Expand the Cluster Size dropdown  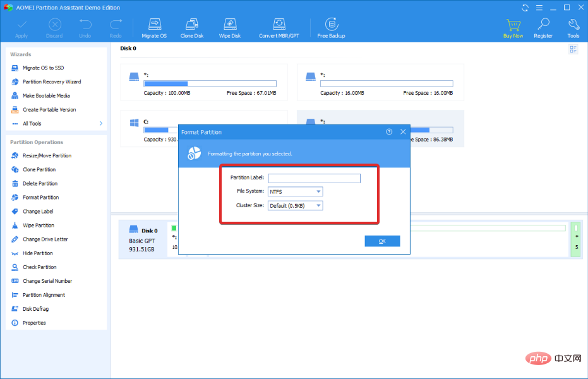tap(296, 205)
